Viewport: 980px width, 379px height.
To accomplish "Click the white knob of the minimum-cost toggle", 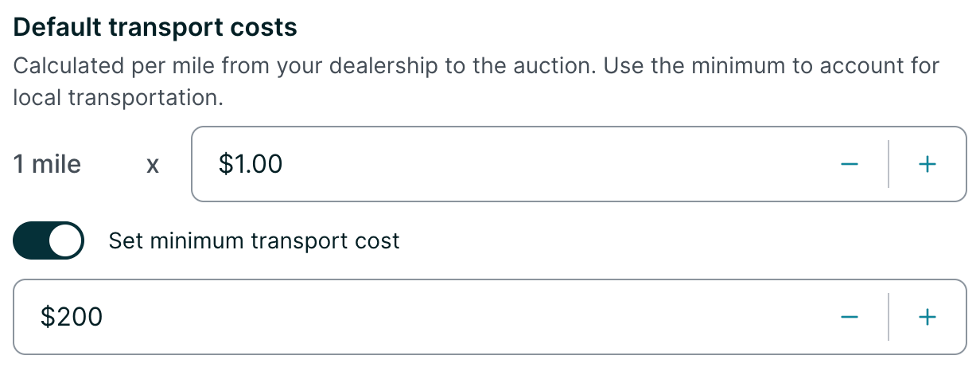I will click(x=68, y=240).
